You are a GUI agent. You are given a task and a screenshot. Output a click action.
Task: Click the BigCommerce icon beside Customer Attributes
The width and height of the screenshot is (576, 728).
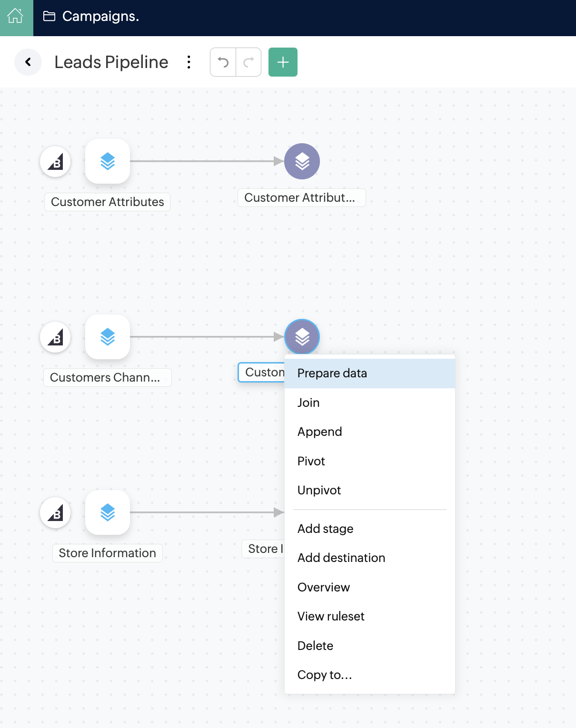coord(56,162)
